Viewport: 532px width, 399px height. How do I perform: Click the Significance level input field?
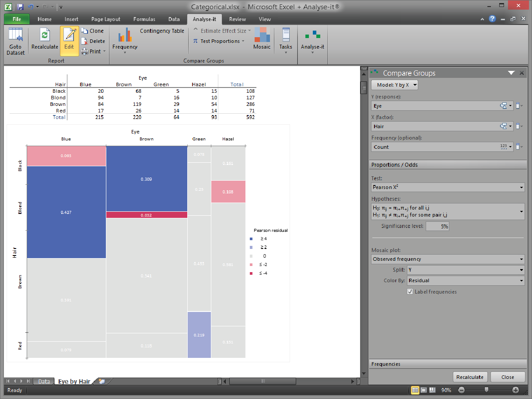point(437,226)
